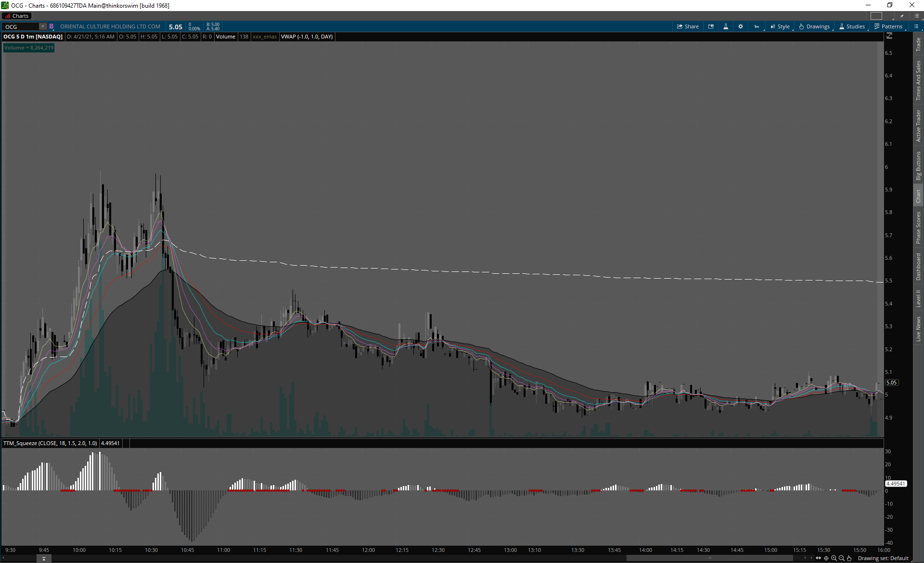Open the flask quick study icon
The image size is (924, 563).
pos(726,26)
